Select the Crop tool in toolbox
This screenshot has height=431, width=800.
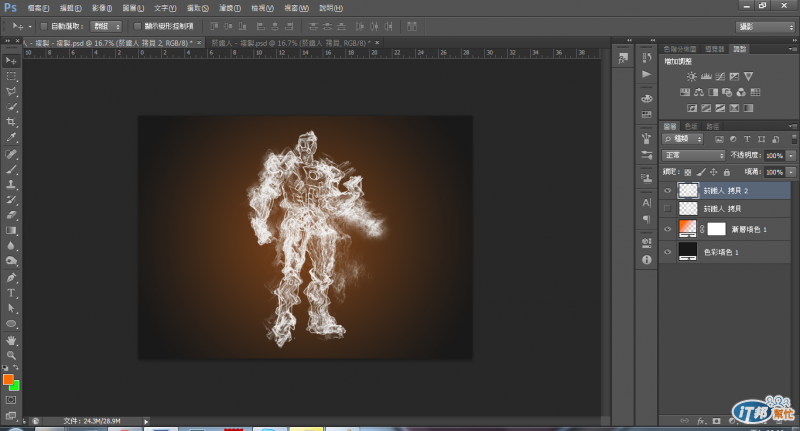point(12,121)
